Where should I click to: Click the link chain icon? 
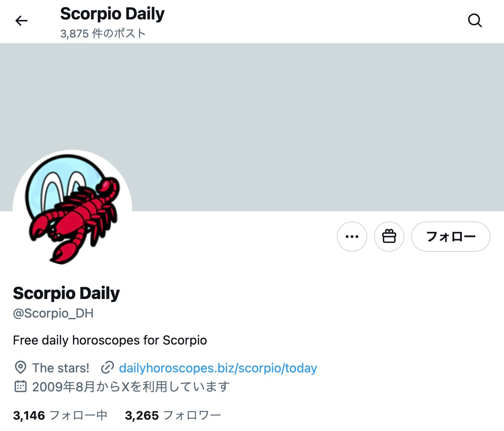pyautogui.click(x=107, y=368)
